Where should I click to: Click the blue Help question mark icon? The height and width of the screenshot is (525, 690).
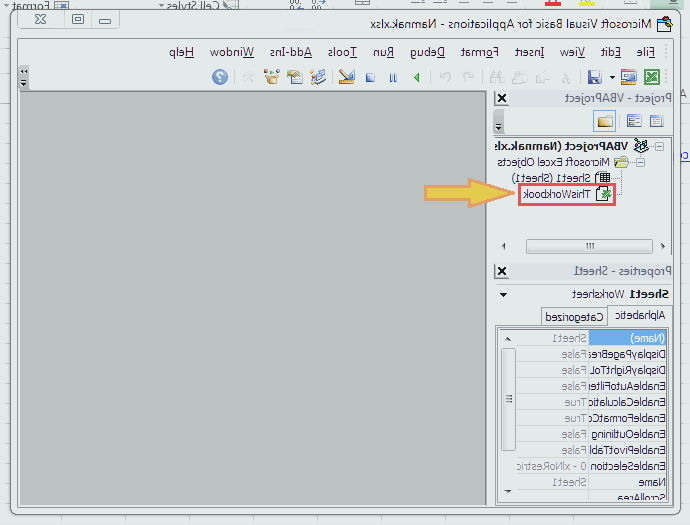tap(220, 76)
